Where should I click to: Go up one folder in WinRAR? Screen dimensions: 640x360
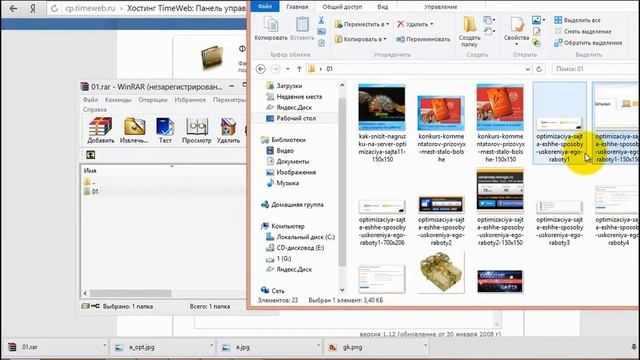click(91, 155)
